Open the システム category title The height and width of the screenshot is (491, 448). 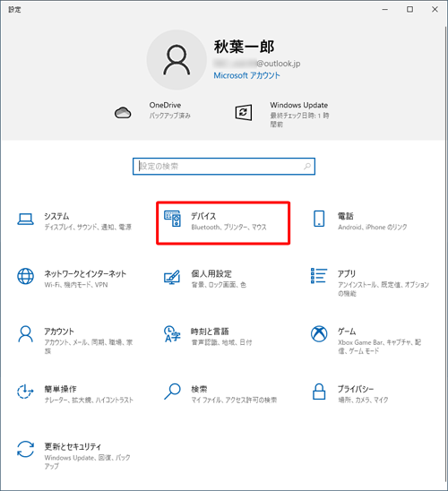pyautogui.click(x=56, y=216)
